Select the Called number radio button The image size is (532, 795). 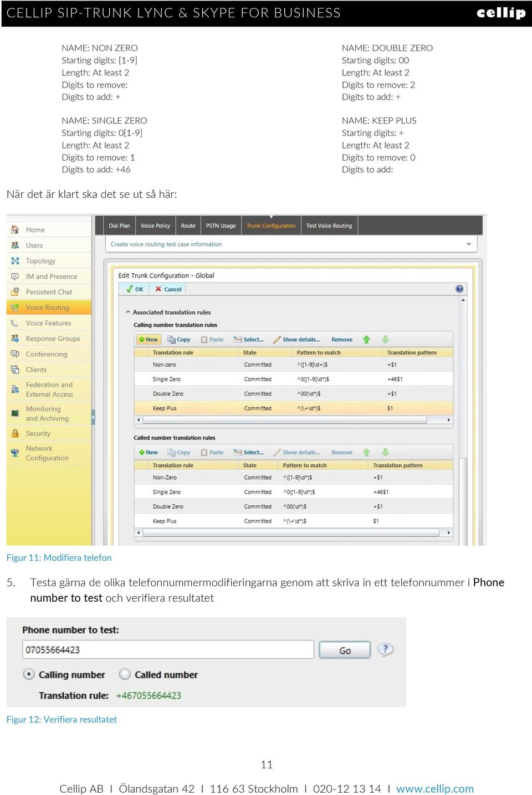coord(125,674)
